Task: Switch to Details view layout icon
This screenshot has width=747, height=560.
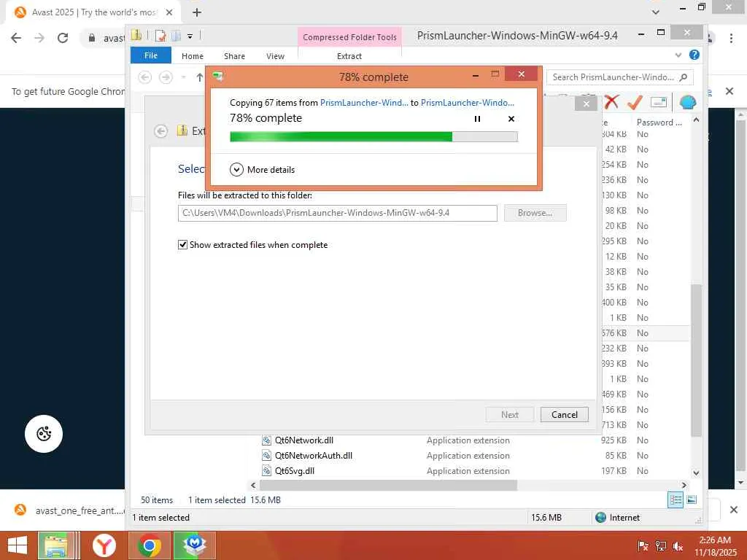Action: pyautogui.click(x=676, y=499)
